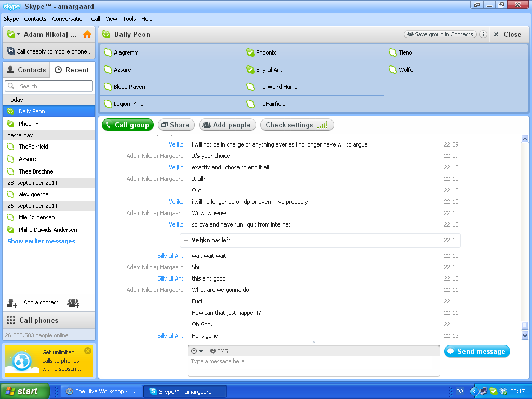Viewport: 532px width, 399px height.
Task: Select Legion_King in the participants
Action: [x=170, y=104]
